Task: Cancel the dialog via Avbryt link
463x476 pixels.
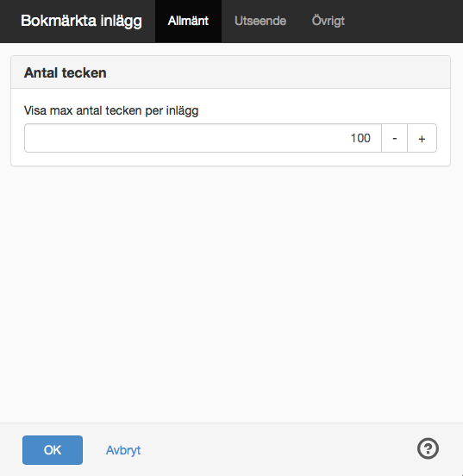Action: (123, 450)
